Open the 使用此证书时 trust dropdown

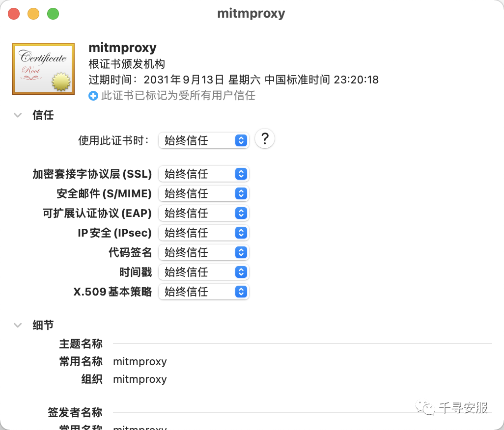[x=204, y=140]
